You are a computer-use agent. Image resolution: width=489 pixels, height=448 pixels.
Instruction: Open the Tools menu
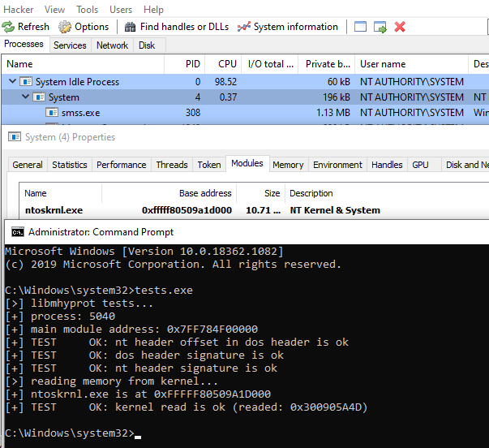[x=88, y=10]
